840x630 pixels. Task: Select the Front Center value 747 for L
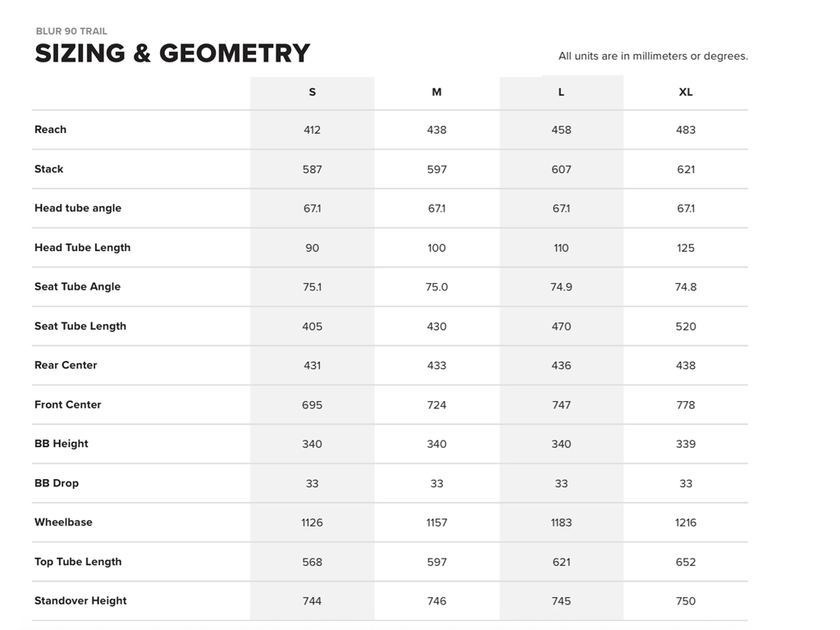[561, 405]
